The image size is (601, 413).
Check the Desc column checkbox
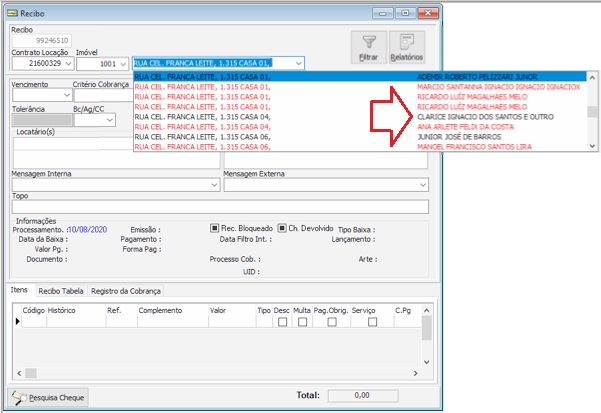point(282,322)
